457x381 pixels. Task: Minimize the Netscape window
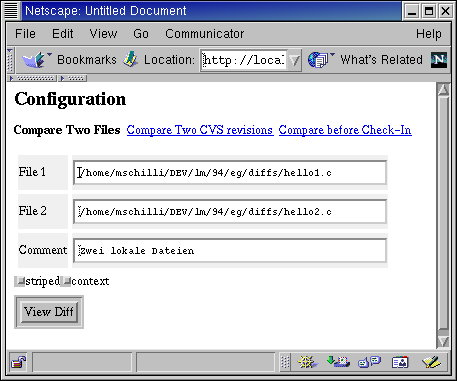[412, 11]
